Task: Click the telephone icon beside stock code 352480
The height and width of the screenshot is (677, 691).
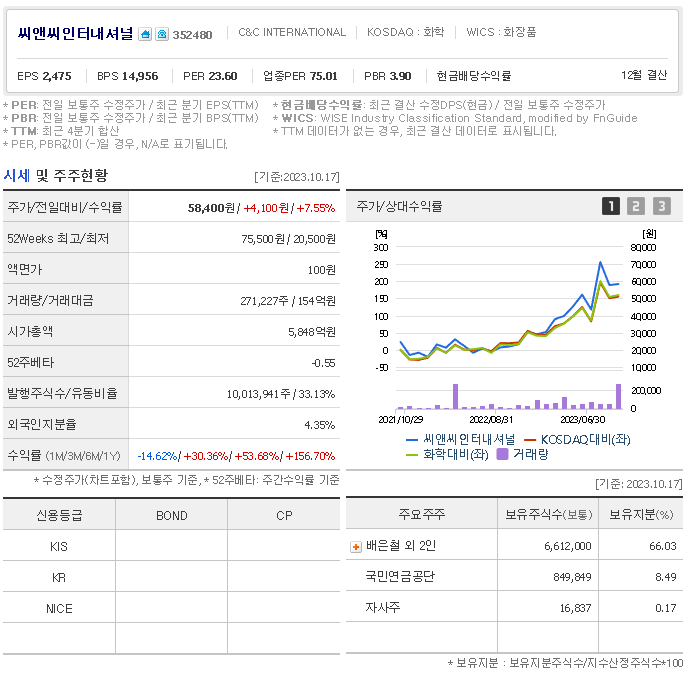Action: pos(162,34)
